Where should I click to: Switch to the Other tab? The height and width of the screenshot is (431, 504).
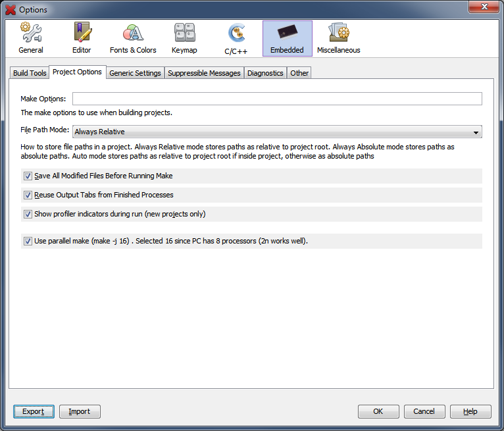[299, 73]
